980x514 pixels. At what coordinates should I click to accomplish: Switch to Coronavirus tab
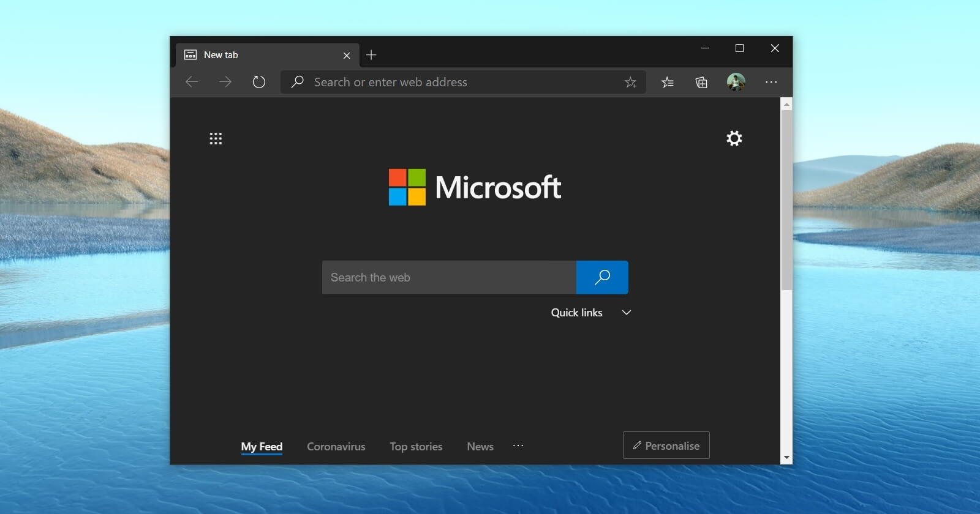[336, 447]
